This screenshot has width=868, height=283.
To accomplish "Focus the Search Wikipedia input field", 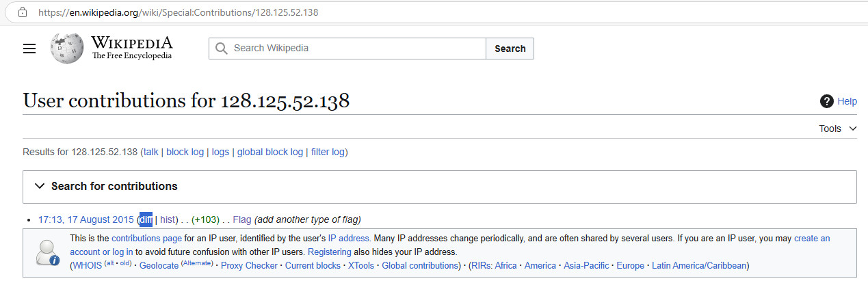I will coord(347,49).
